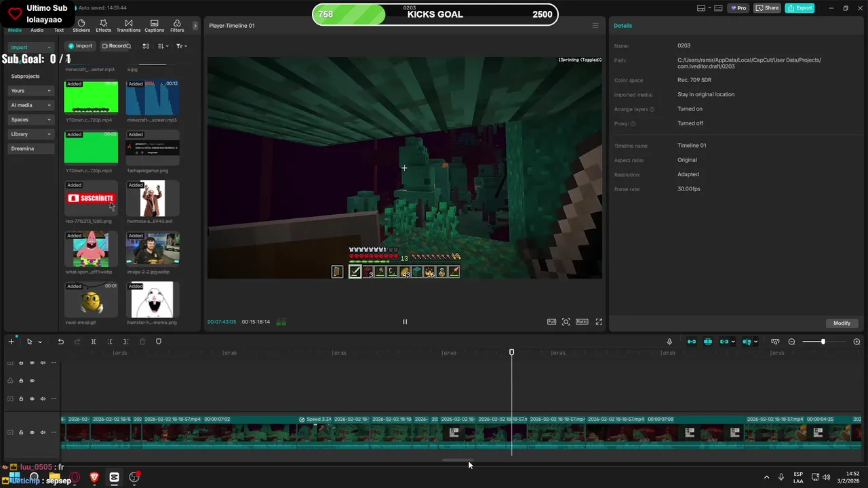This screenshot has width=868, height=488.
Task: Undo the last timeline edit
Action: point(60,342)
